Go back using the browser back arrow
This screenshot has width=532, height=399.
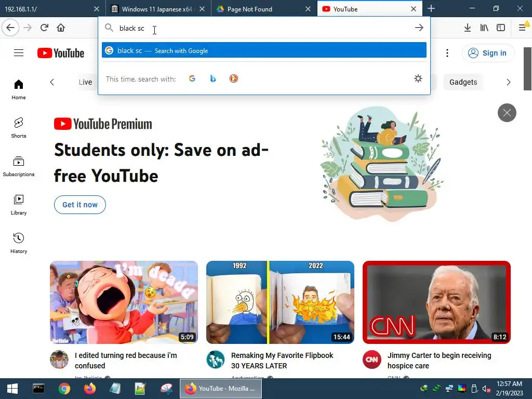pos(10,28)
